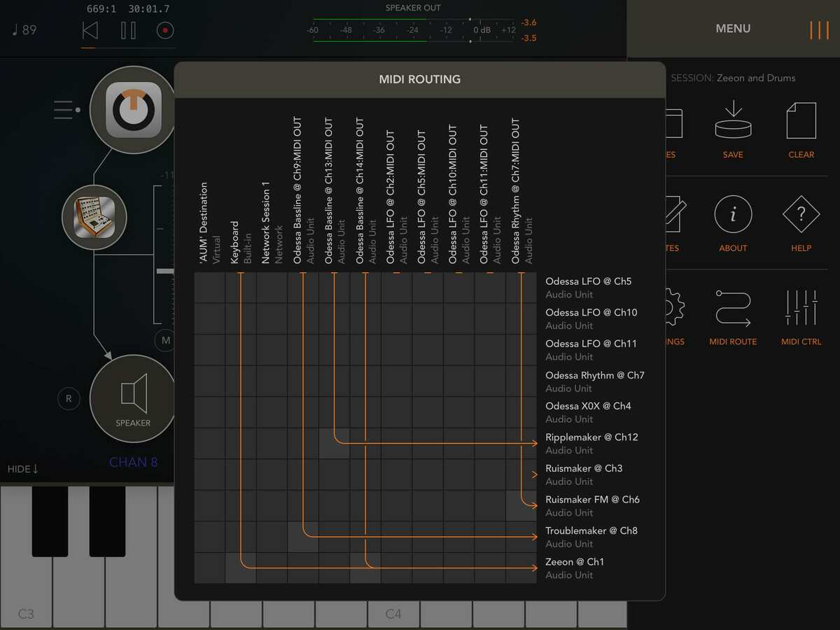Open the synth power-knob app icon node
Viewport: 840px width, 630px height.
134,110
